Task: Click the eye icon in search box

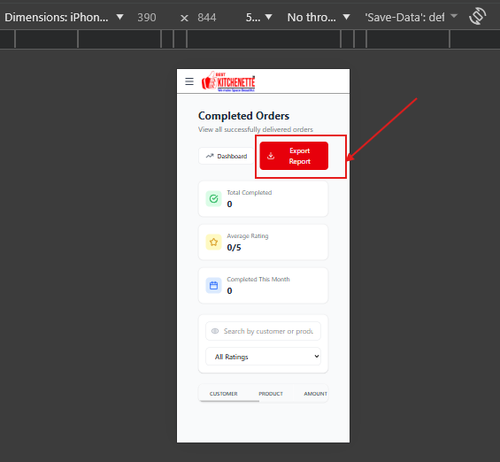Action: tap(215, 331)
